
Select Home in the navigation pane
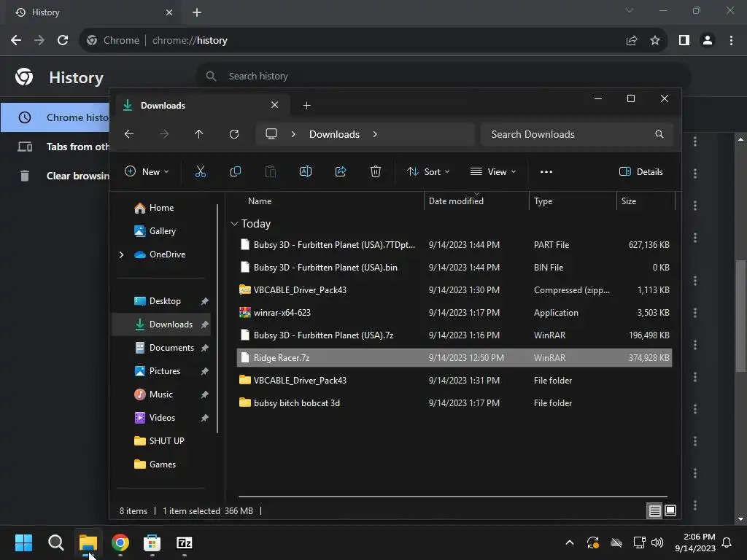coord(161,208)
